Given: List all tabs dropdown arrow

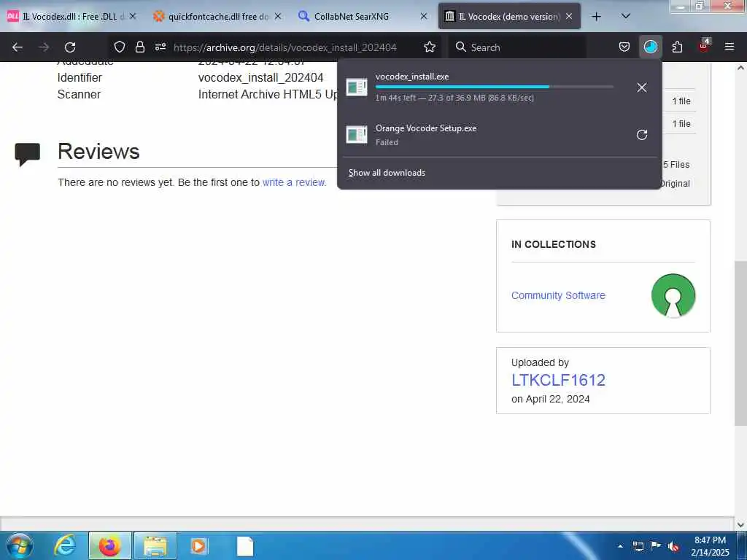Looking at the screenshot, I should pos(626,16).
